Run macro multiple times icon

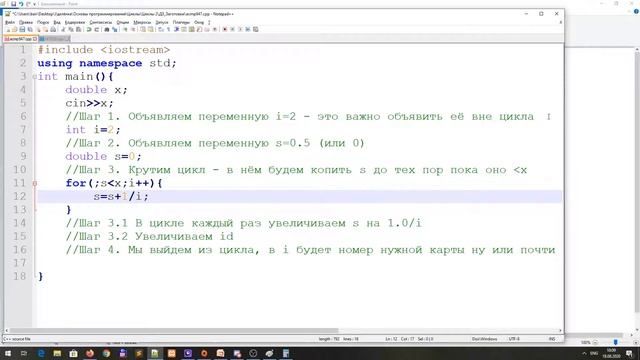pos(248,29)
